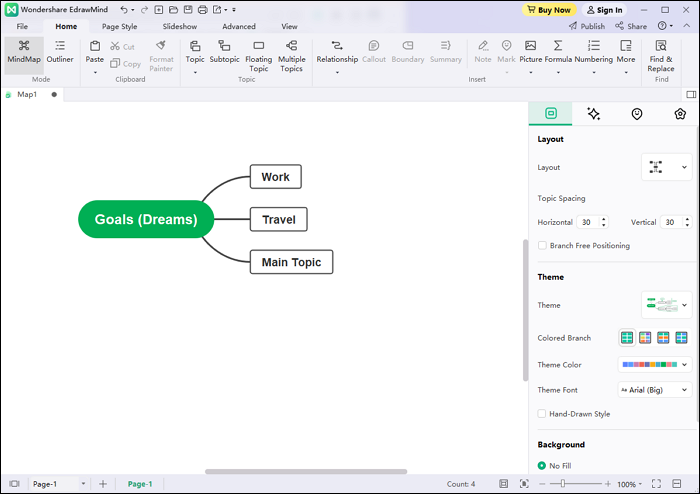Choose the first Colored Branch style
Screen dimensions: 700x494
coord(627,338)
